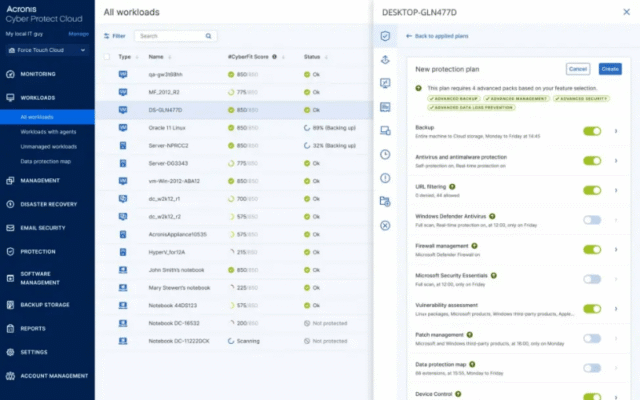The width and height of the screenshot is (640, 400).
Task: Click the details list icon in side strip
Action: [x=385, y=107]
